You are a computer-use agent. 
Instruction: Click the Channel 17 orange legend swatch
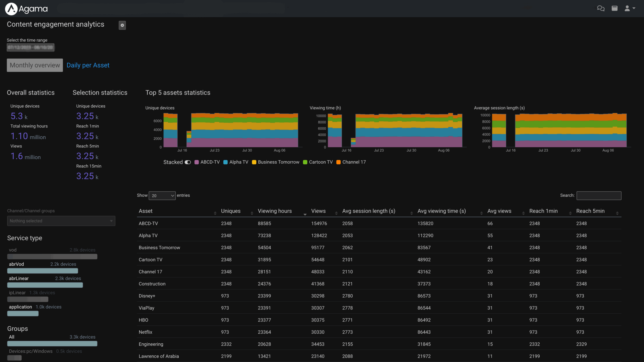tap(339, 162)
